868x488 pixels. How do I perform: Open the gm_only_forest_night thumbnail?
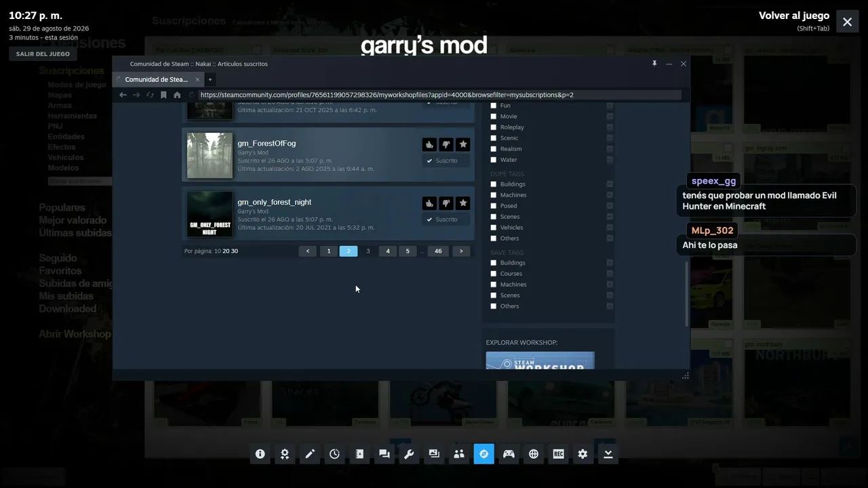pos(210,214)
